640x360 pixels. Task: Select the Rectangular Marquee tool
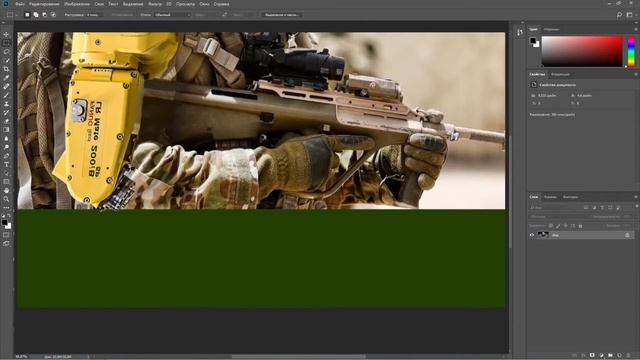[6, 43]
